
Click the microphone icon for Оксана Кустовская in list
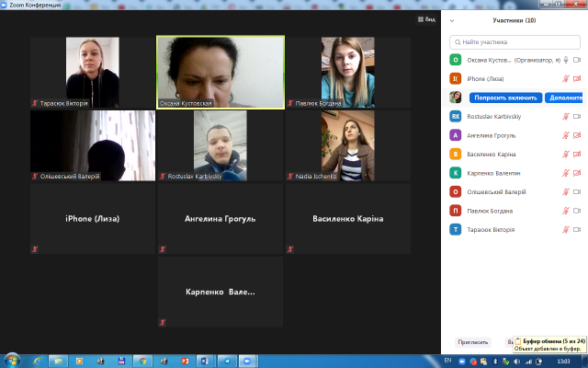click(x=566, y=60)
